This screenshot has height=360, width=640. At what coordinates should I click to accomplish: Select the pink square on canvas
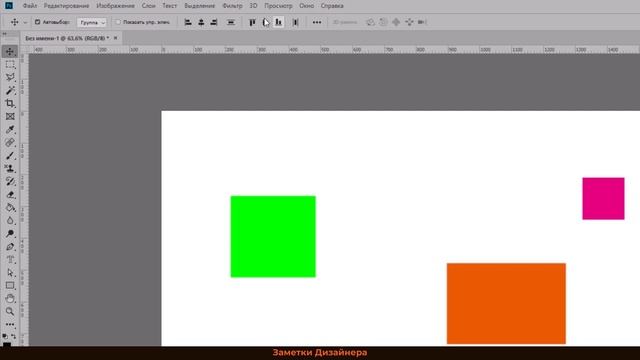click(603, 198)
